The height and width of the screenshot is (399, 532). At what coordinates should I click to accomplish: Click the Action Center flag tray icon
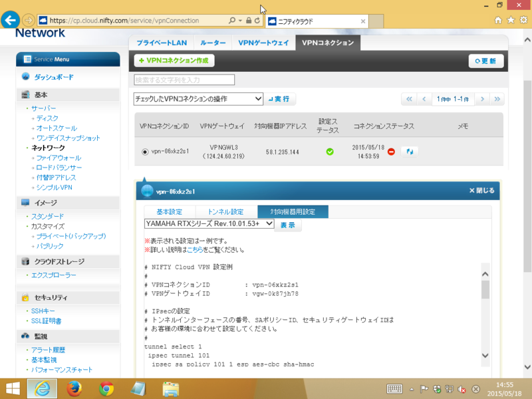pyautogui.click(x=424, y=389)
